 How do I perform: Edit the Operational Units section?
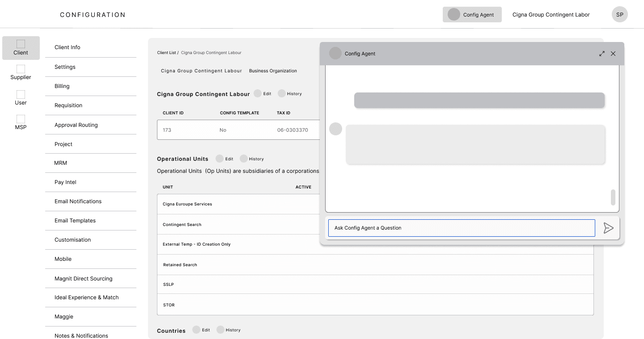[x=225, y=159]
